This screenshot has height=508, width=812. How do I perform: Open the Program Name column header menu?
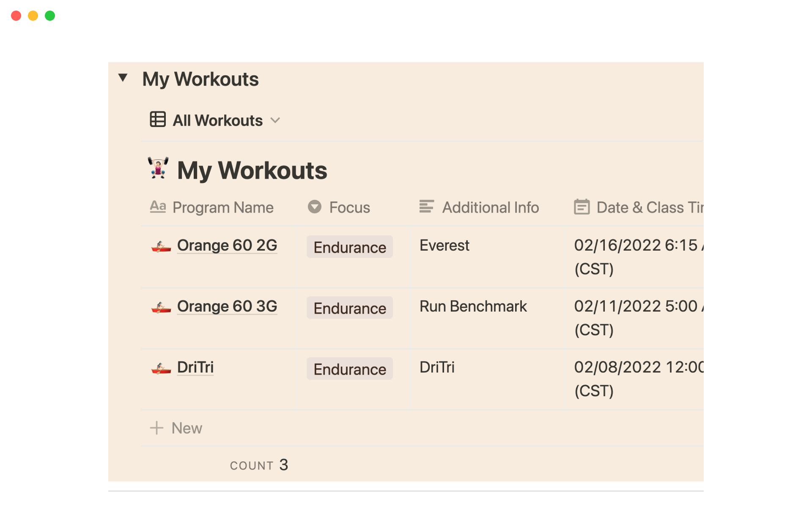click(x=223, y=207)
